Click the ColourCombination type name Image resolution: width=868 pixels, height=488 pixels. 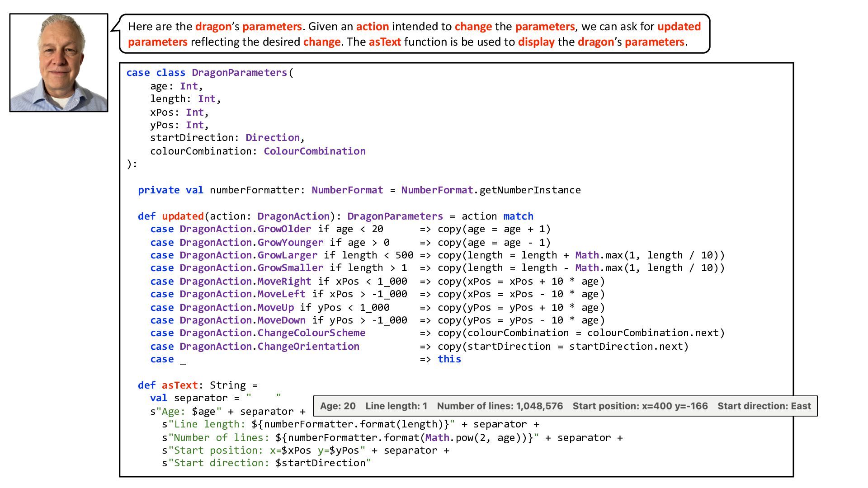(x=315, y=151)
